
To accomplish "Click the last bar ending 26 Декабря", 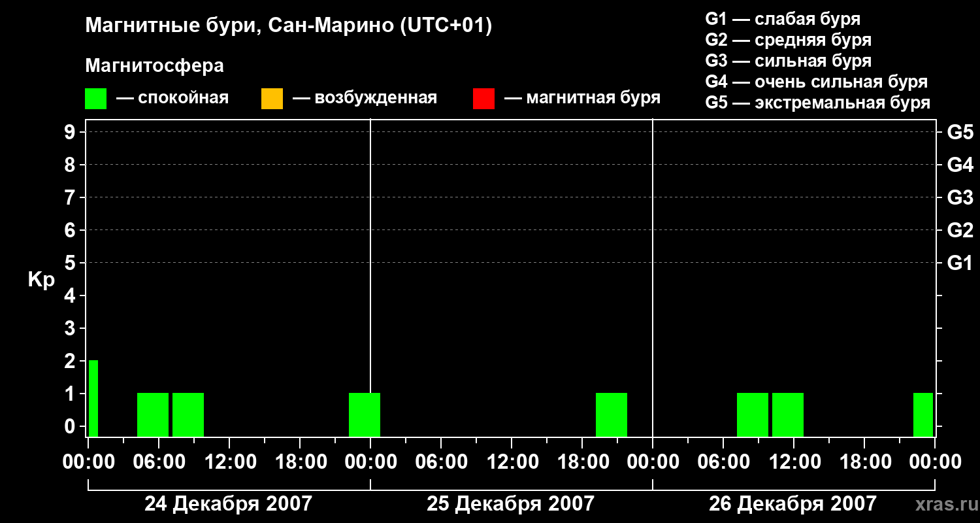I will pos(923,414).
